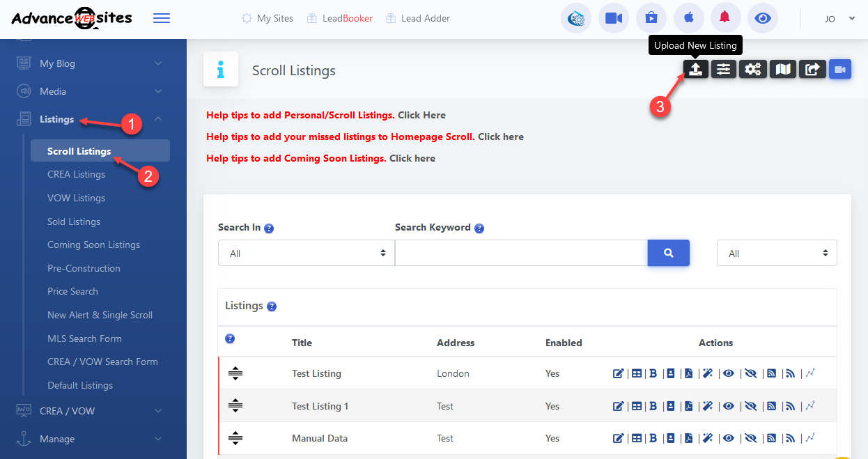Hide Test Listing 1 using crossed-eye icon

pos(750,406)
